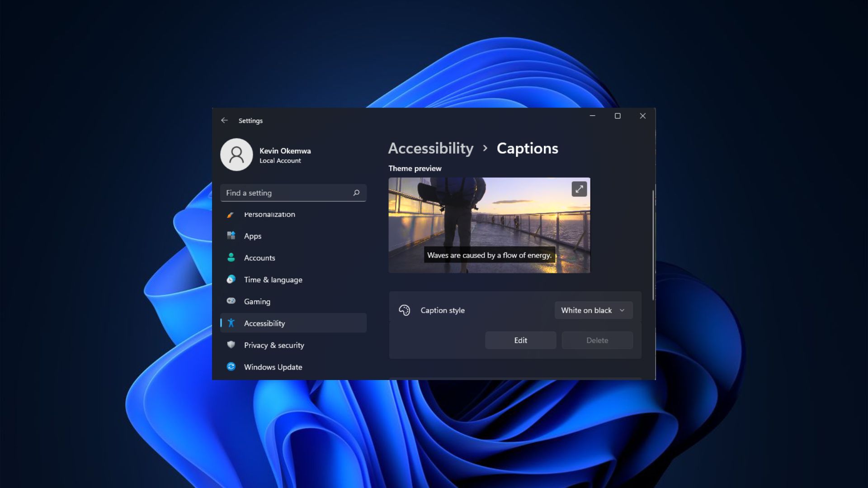Click the Privacy & security icon
This screenshot has width=868, height=488.
click(231, 345)
